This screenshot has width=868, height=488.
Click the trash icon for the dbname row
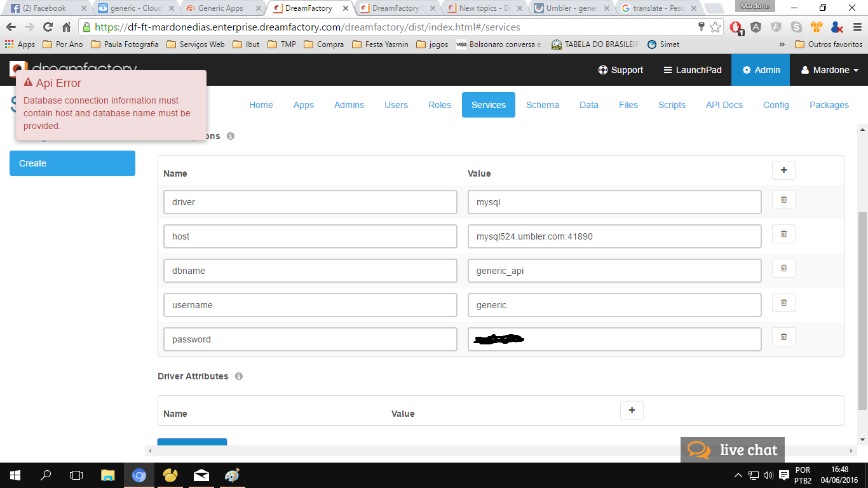(783, 268)
